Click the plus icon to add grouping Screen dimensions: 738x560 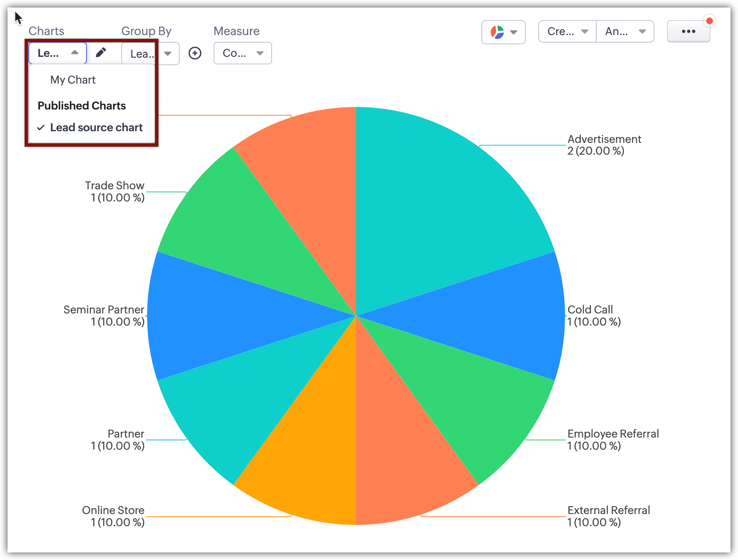[195, 53]
